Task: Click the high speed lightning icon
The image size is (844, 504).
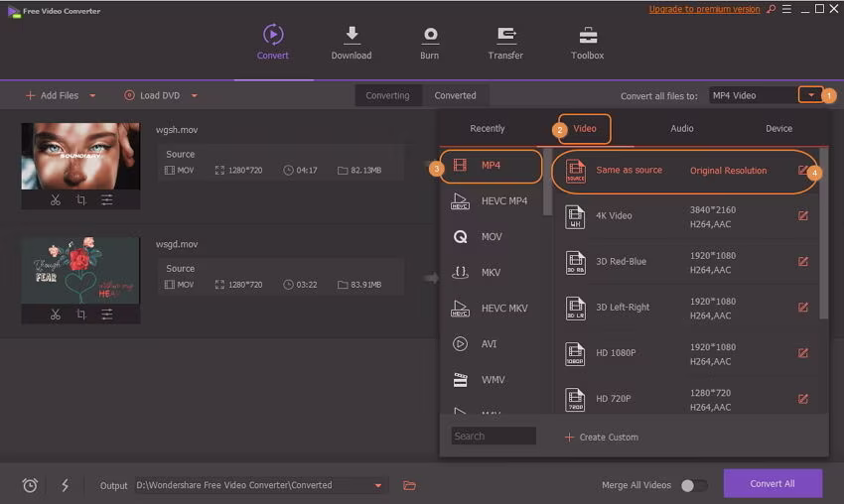Action: (x=66, y=485)
